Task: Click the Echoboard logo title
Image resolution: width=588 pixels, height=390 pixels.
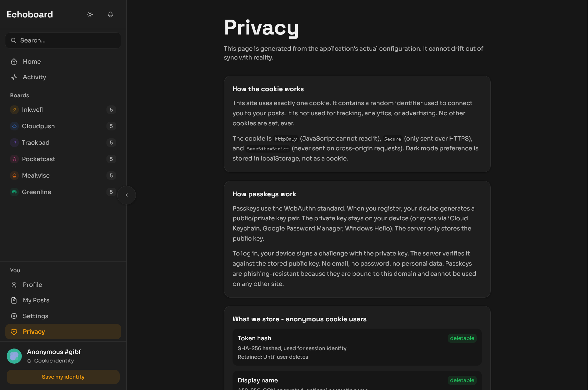Action: click(30, 15)
